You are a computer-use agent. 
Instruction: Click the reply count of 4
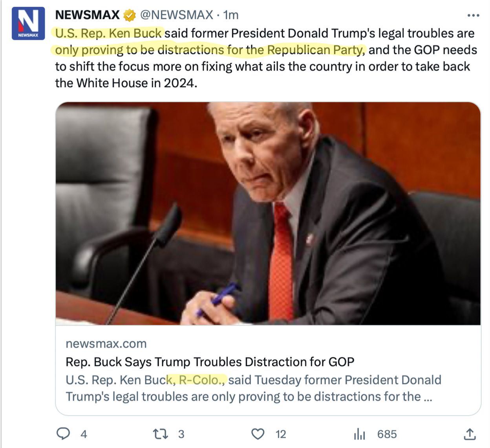[84, 434]
